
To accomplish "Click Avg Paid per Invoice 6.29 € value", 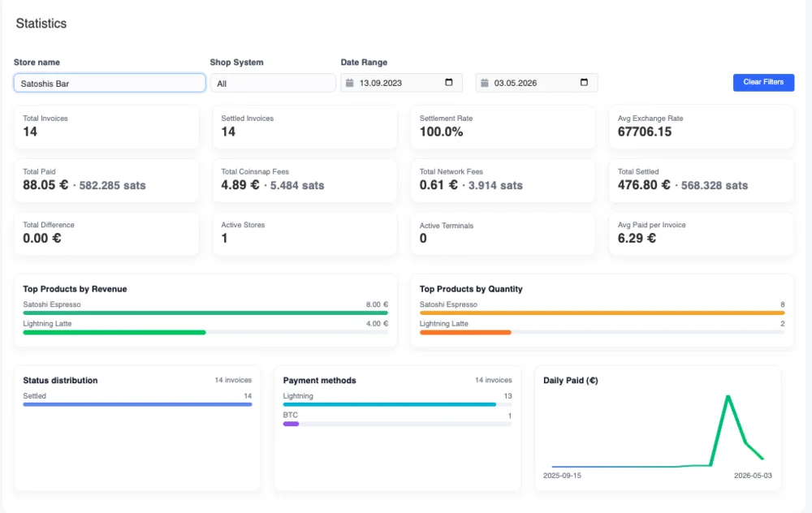I will (x=637, y=239).
